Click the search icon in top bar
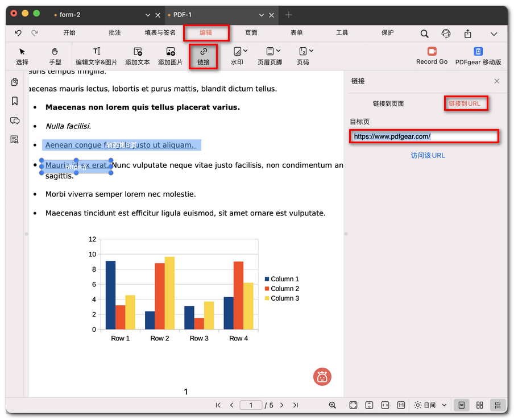This screenshot has height=420, width=514. pos(424,34)
